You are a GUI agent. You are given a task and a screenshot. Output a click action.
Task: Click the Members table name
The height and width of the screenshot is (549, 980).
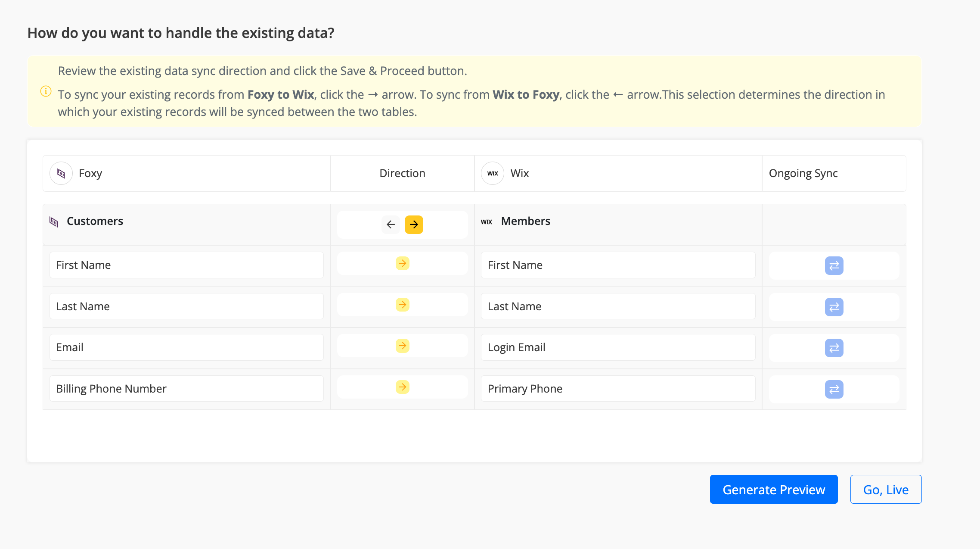click(526, 221)
